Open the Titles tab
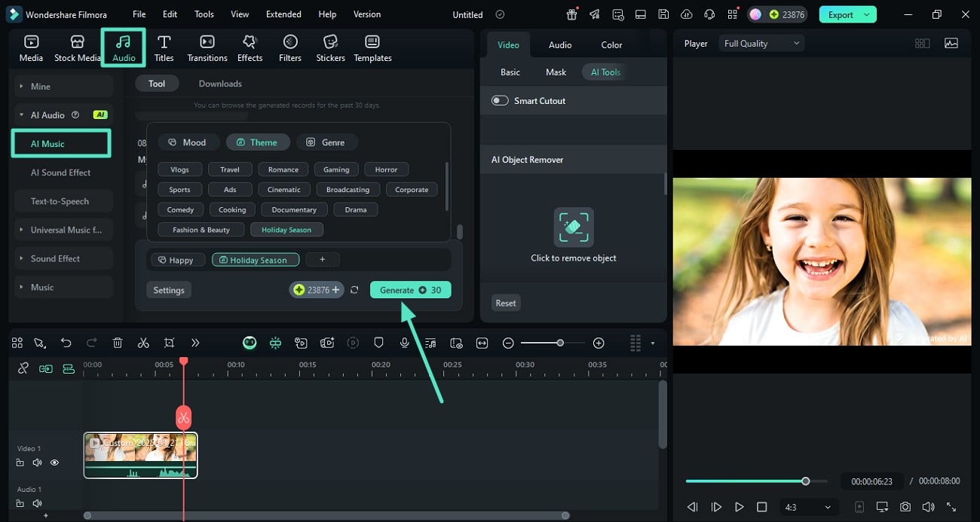The height and width of the screenshot is (522, 980). click(164, 48)
